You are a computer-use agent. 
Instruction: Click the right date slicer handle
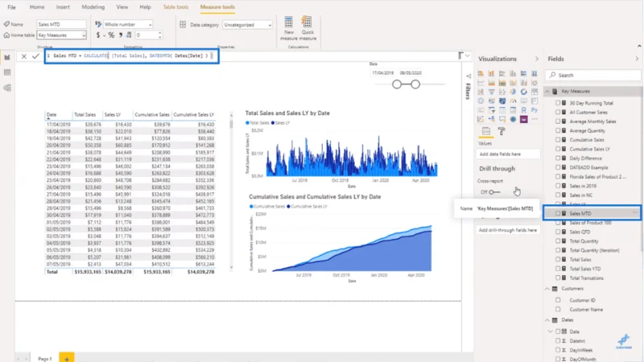click(x=415, y=84)
